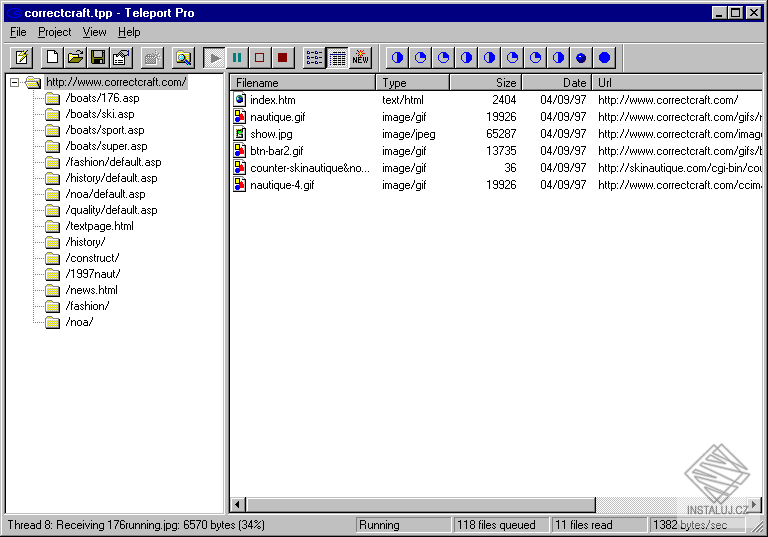
Task: Select /quality/default.asp folder in tree
Action: (x=111, y=210)
